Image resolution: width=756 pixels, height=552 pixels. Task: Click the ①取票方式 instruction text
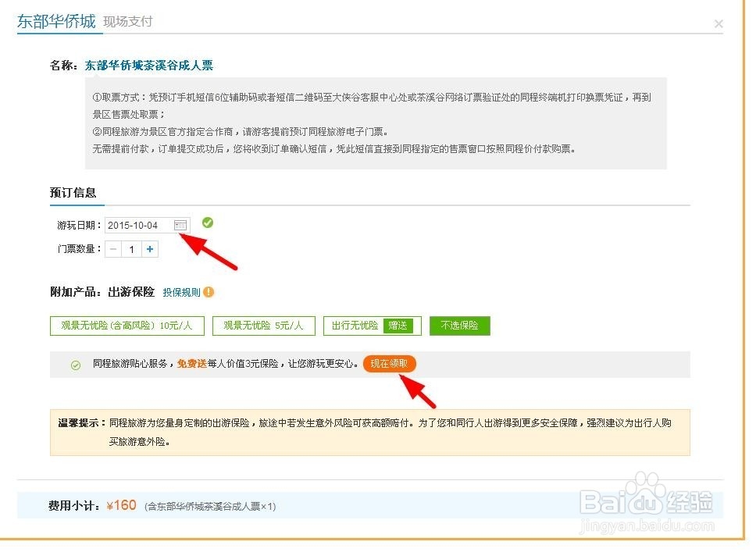[x=372, y=105]
